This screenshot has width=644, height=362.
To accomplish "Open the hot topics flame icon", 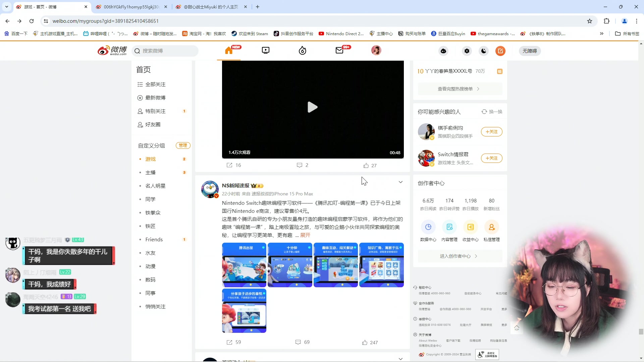I will pos(303,50).
